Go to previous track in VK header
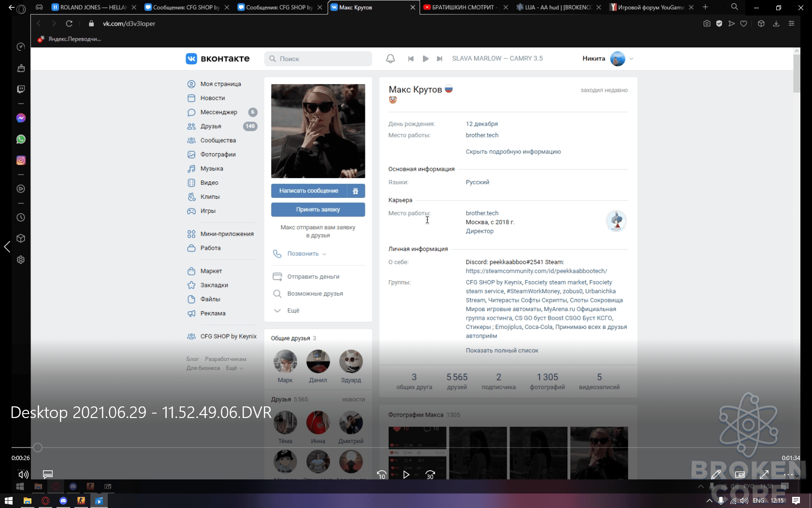The image size is (812, 508). coord(411,59)
